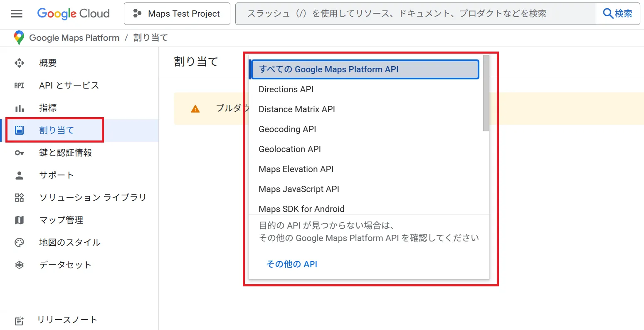Click the ソリューション ライブラリ icon

coord(20,197)
